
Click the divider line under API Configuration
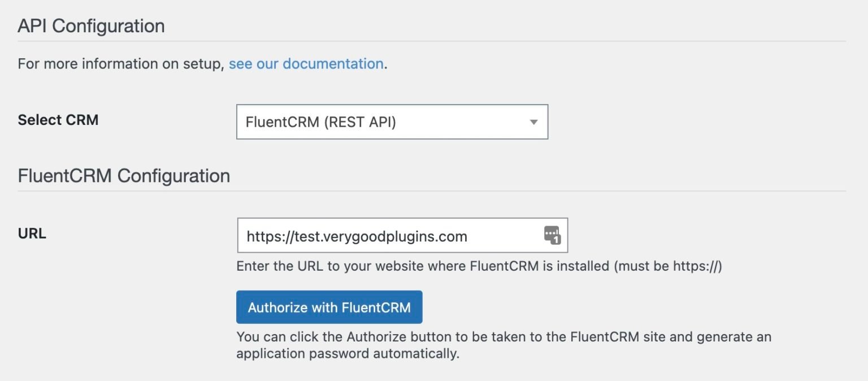432,41
